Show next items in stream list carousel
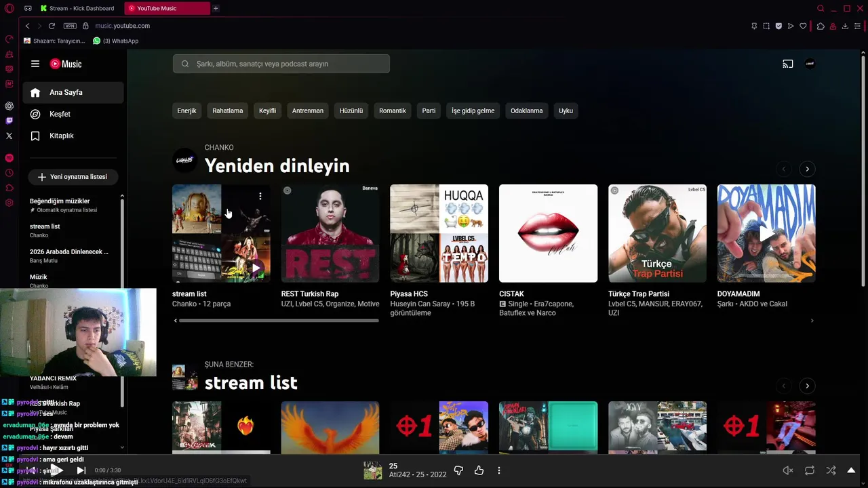Screen dimensions: 868x488 (x=807, y=386)
